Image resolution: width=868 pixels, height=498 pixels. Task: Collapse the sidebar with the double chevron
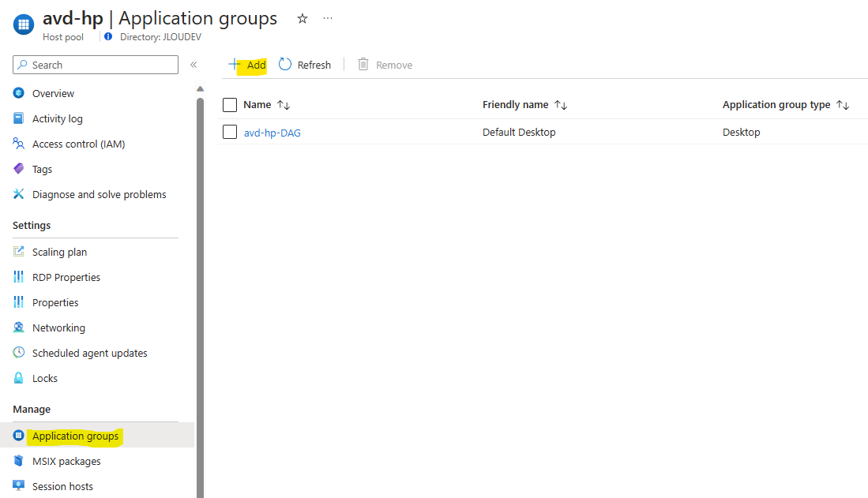pyautogui.click(x=194, y=65)
